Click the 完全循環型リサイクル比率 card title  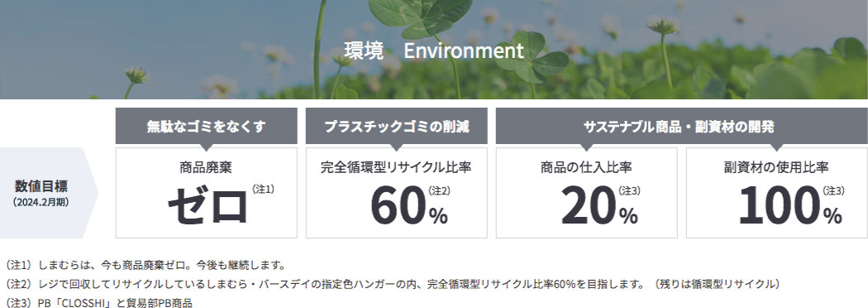tap(396, 166)
